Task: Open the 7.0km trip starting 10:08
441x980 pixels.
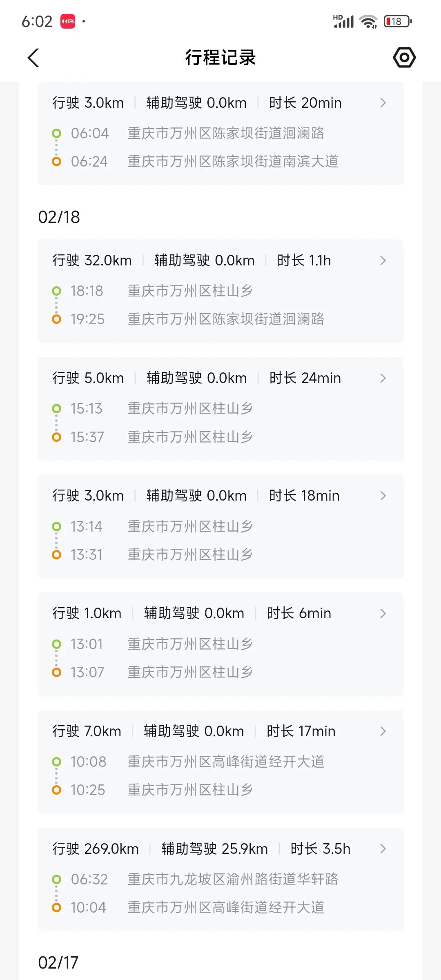Action: (x=220, y=762)
